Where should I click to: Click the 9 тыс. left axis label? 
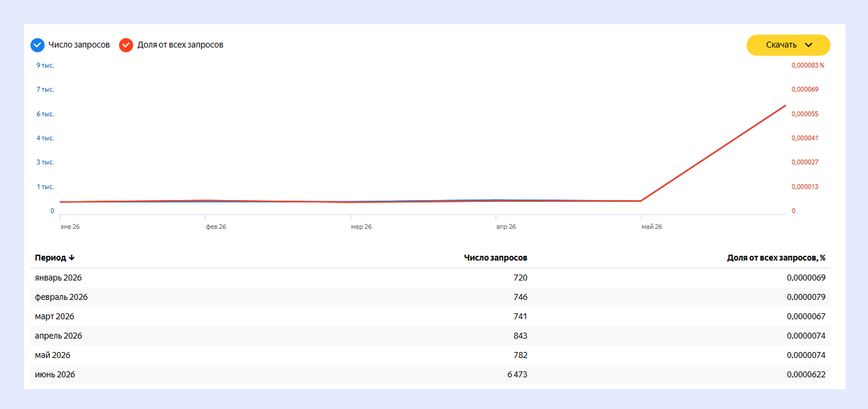click(x=45, y=65)
